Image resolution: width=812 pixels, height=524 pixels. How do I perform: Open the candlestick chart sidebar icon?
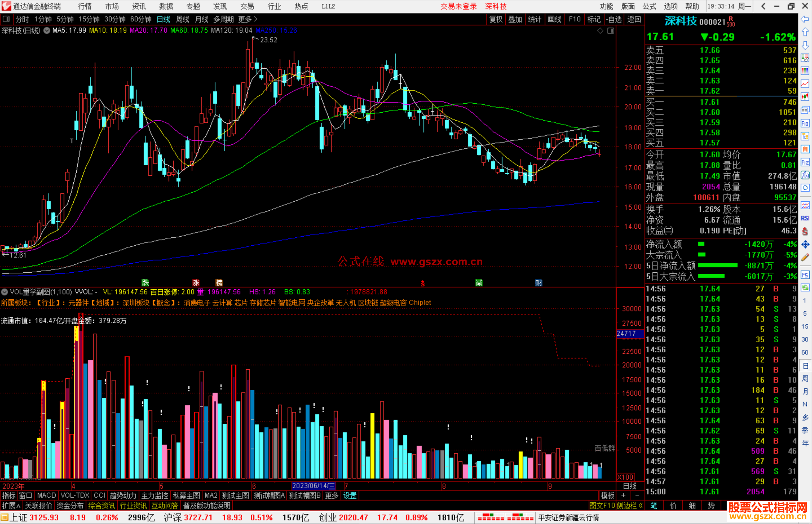(x=805, y=97)
